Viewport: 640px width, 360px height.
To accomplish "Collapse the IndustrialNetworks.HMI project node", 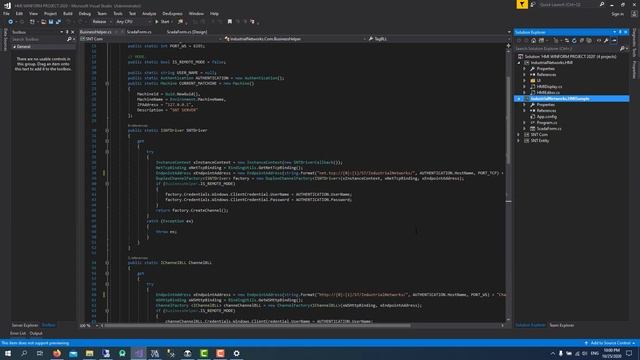I will 519,63.
